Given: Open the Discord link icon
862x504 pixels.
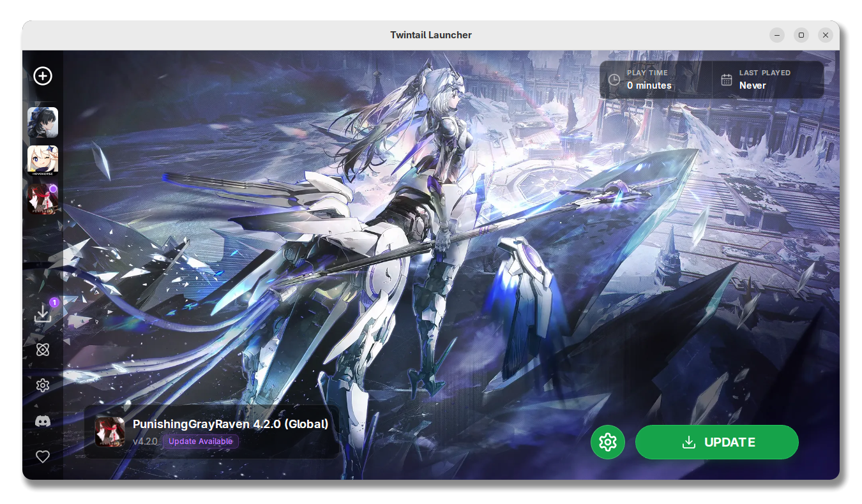Looking at the screenshot, I should point(43,421).
